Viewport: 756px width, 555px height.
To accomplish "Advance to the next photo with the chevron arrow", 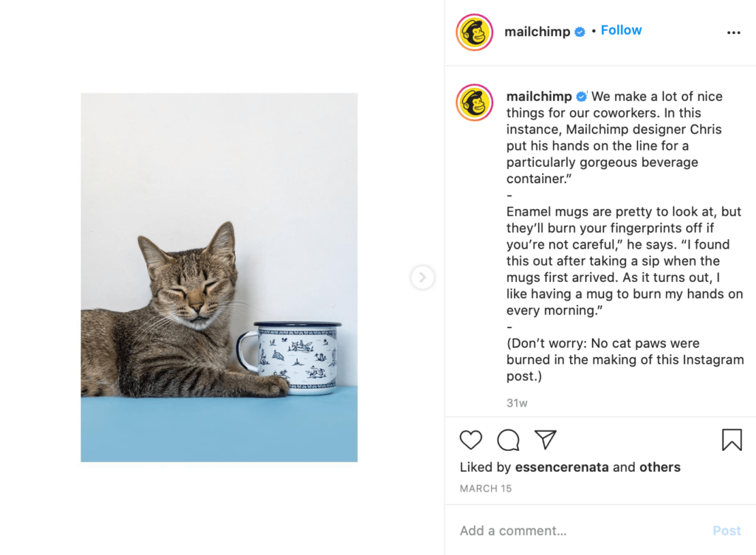I will tap(422, 277).
